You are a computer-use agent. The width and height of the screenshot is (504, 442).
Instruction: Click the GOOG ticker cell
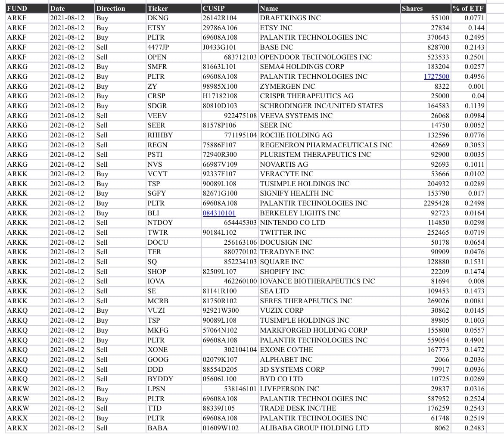coord(174,359)
